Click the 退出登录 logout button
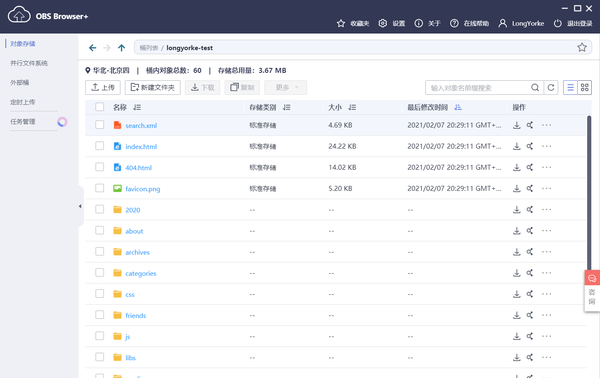This screenshot has height=378, width=600. click(x=573, y=24)
